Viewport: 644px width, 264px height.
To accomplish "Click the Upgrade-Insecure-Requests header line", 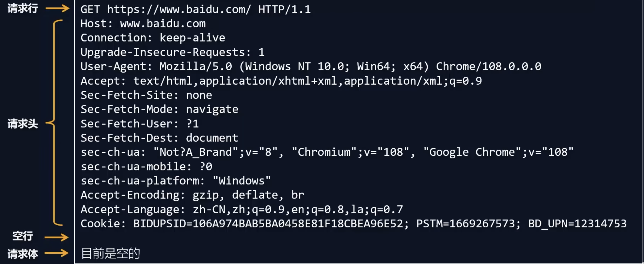I will point(173,52).
